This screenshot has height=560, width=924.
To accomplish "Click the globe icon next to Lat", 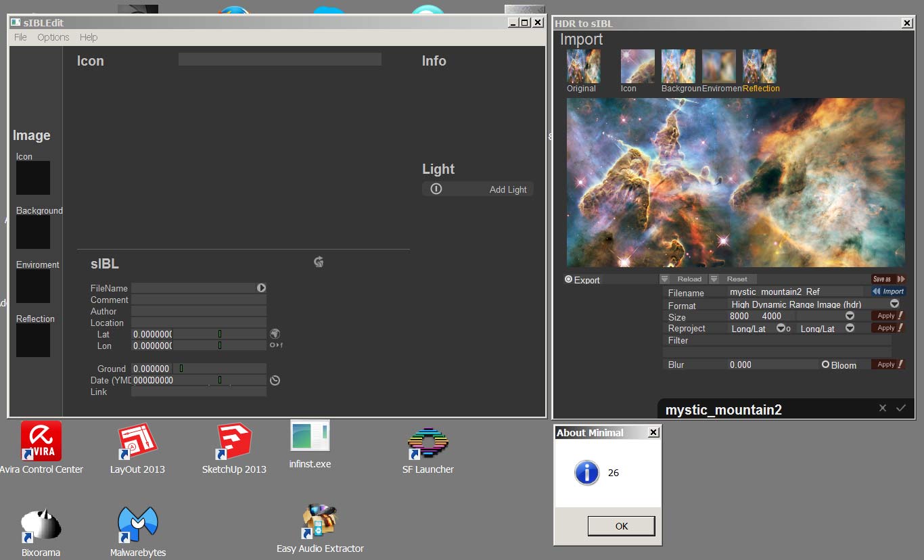I will click(275, 333).
